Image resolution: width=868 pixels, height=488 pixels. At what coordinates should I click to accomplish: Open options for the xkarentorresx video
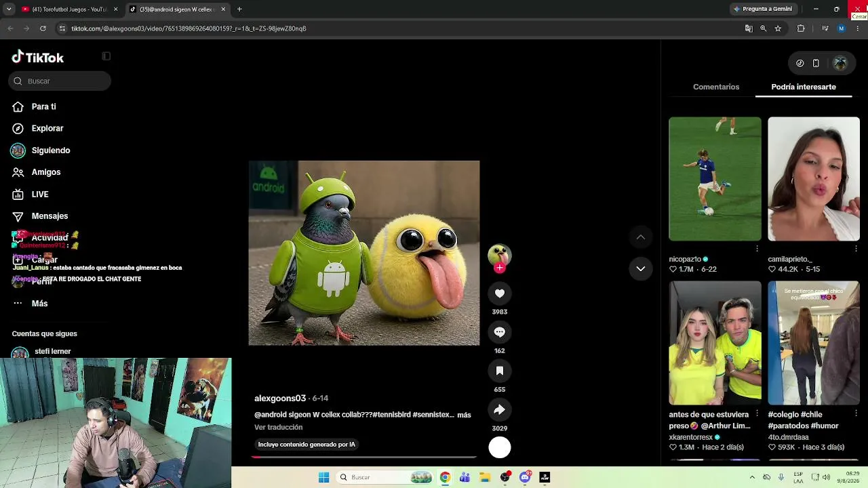(x=757, y=413)
